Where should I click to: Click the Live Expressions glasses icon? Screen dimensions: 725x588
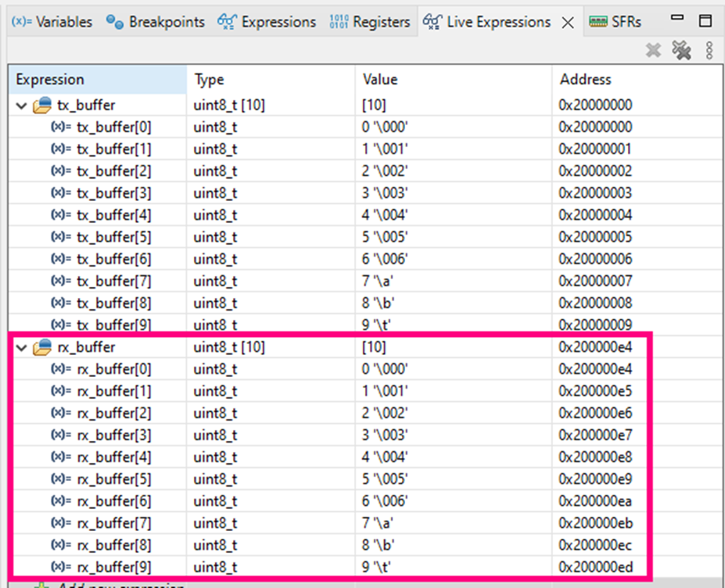coord(431,21)
